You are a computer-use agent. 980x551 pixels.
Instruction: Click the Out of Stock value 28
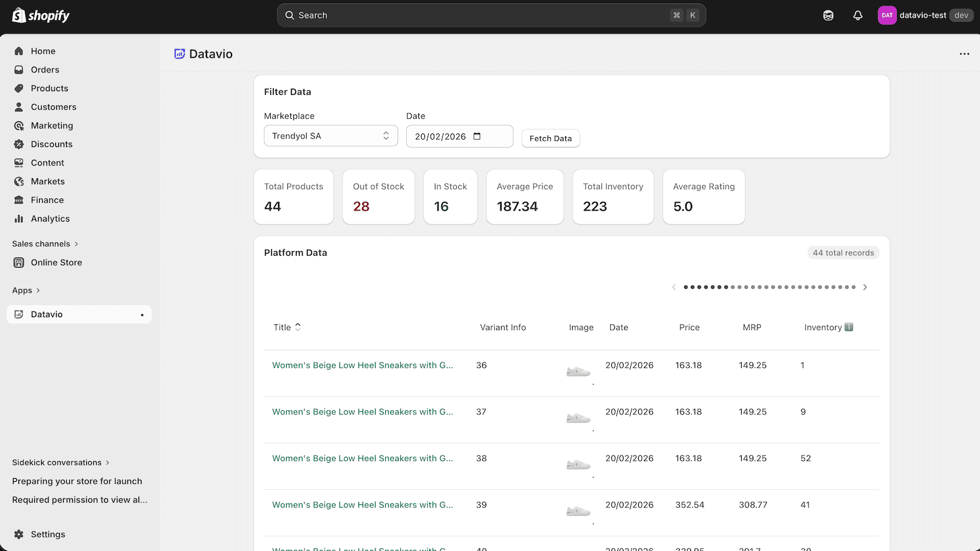pyautogui.click(x=361, y=207)
